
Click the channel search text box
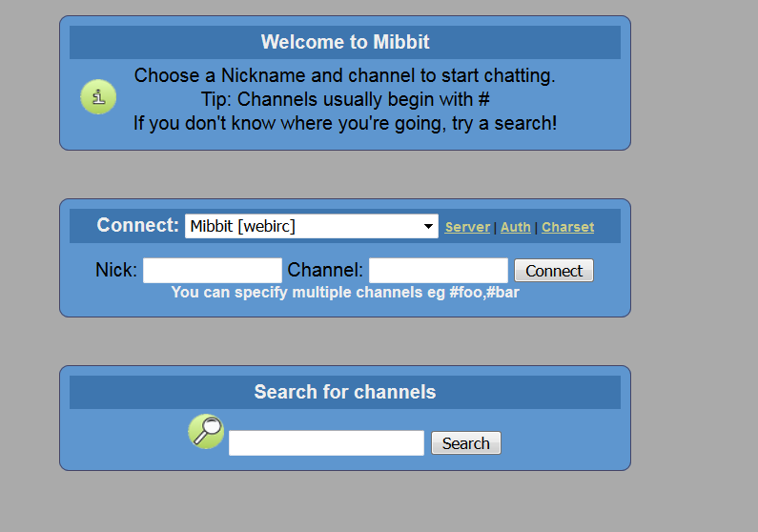click(x=326, y=443)
